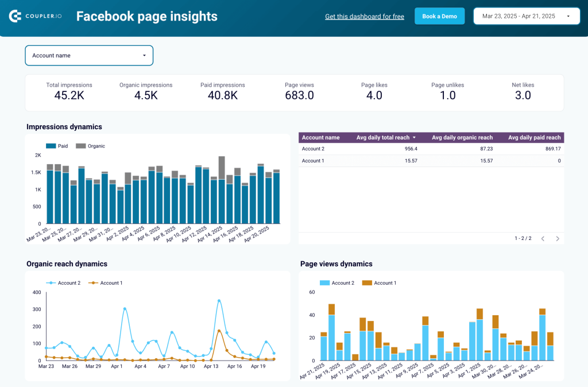Click the Organic reach dynamics heading
This screenshot has height=387, width=588.
coord(67,264)
